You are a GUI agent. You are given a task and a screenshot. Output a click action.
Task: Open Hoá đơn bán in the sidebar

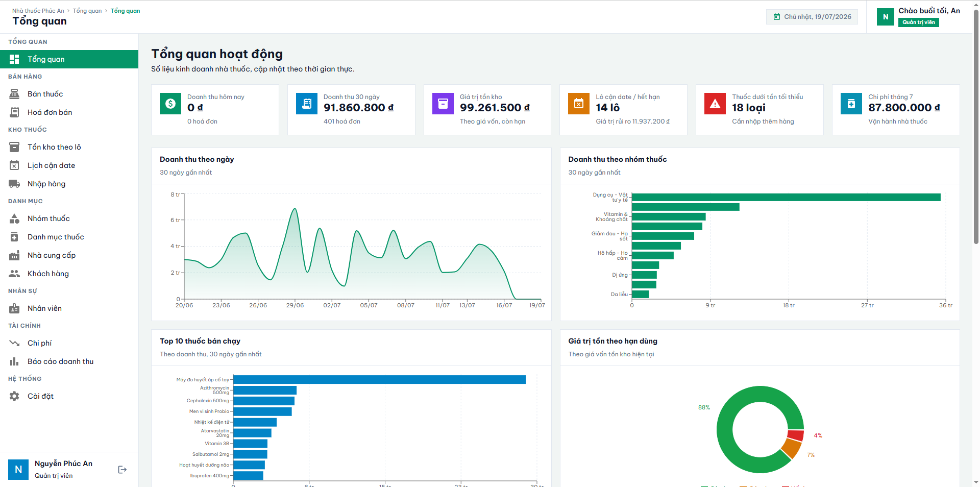pos(69,112)
